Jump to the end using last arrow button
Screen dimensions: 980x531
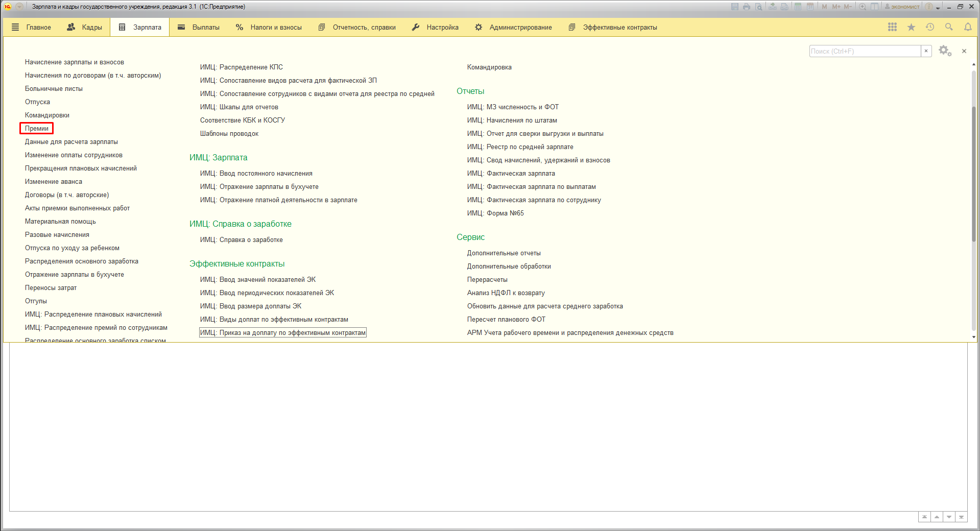(961, 517)
